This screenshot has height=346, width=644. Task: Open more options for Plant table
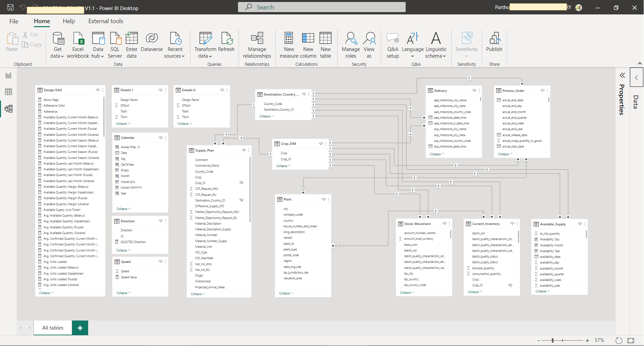coord(329,199)
